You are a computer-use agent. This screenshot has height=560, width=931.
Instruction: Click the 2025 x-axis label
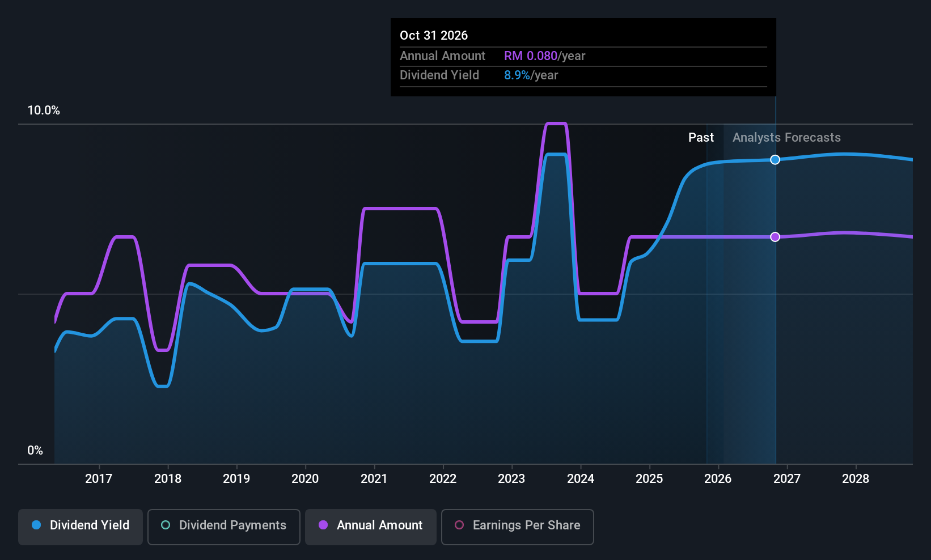click(x=649, y=479)
